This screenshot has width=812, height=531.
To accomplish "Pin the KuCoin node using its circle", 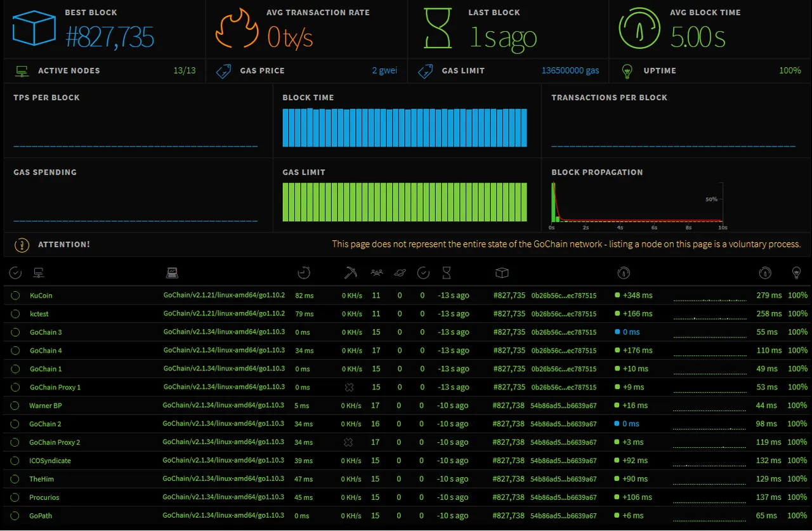I will click(15, 296).
